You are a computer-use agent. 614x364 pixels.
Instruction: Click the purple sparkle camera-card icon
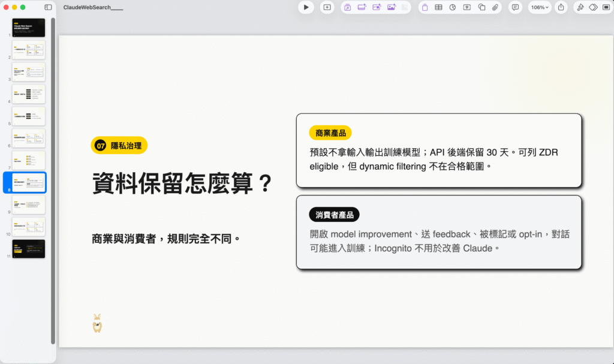tap(377, 7)
